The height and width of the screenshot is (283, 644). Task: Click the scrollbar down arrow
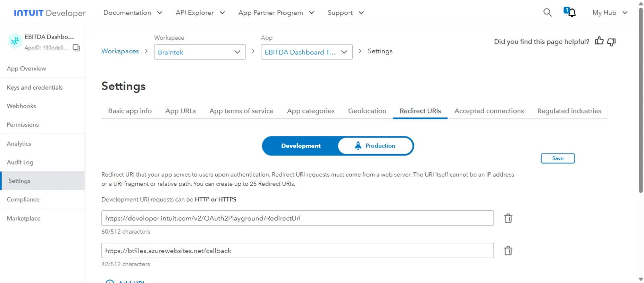pyautogui.click(x=641, y=279)
